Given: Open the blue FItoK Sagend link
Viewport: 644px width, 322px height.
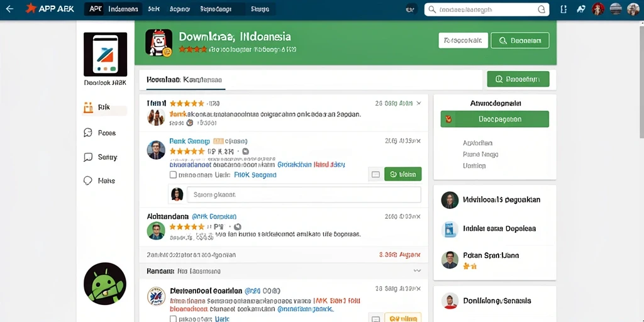Looking at the screenshot, I should [255, 175].
